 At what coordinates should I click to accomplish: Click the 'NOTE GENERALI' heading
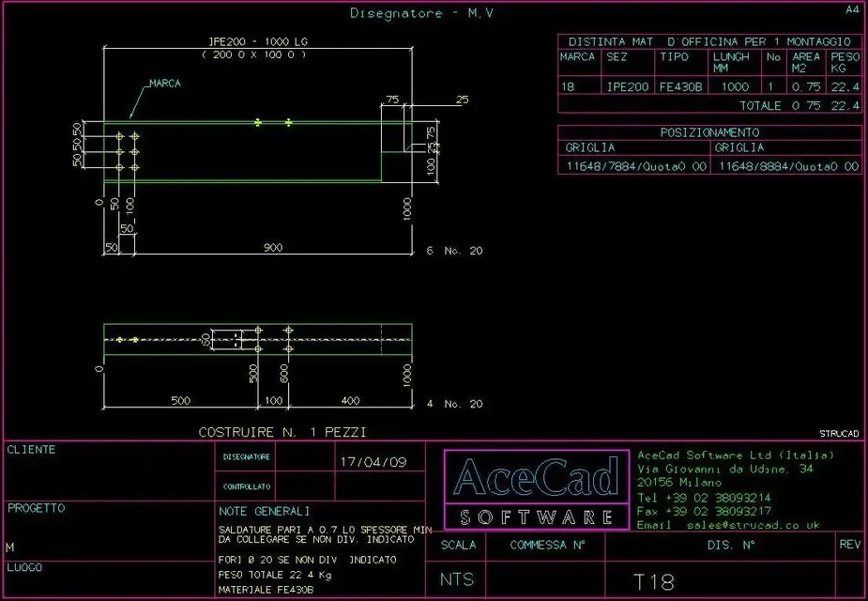tap(264, 511)
